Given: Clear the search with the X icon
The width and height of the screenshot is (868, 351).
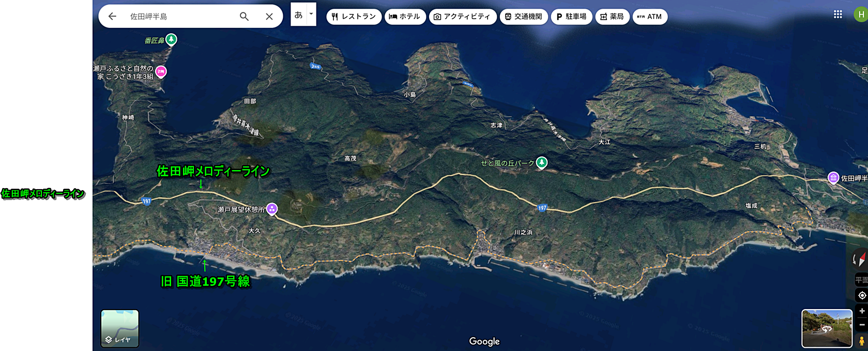Looking at the screenshot, I should click(269, 17).
